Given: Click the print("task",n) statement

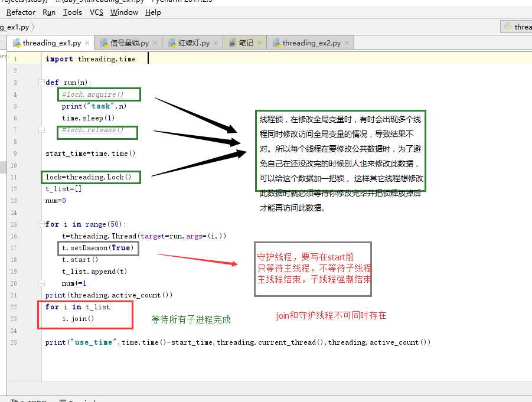Looking at the screenshot, I should (94, 106).
